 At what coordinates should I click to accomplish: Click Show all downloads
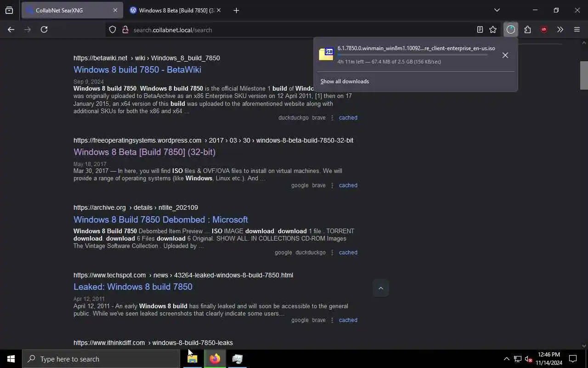point(345,81)
